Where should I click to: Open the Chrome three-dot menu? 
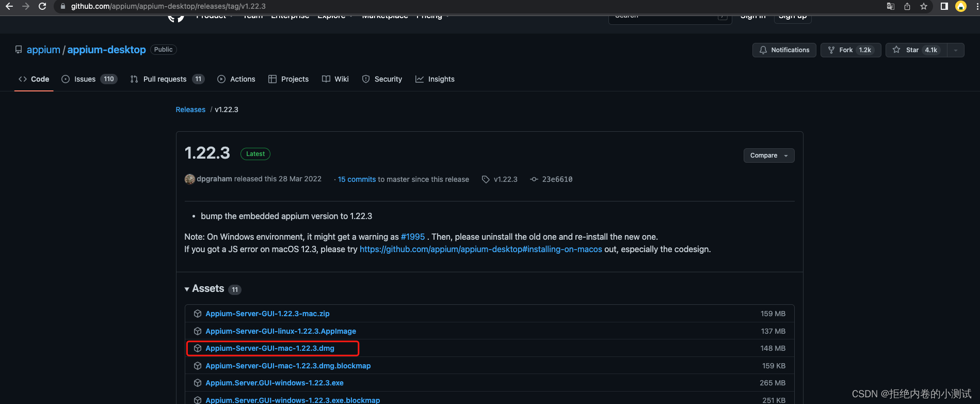click(x=977, y=6)
